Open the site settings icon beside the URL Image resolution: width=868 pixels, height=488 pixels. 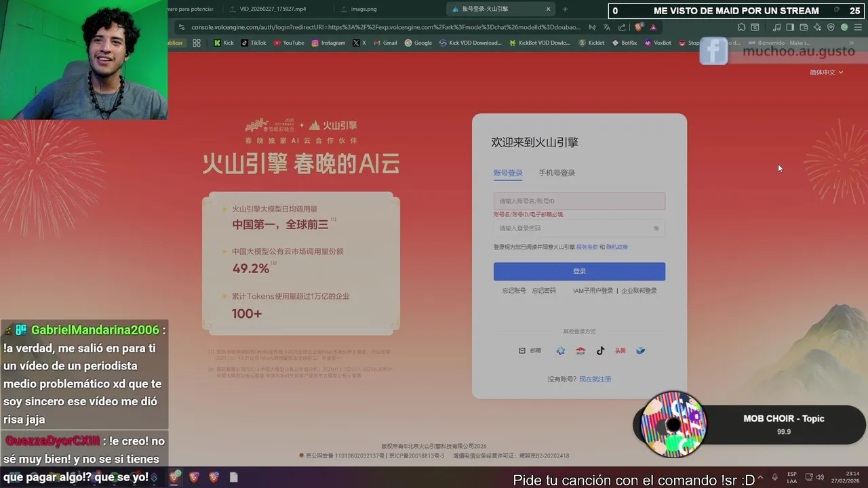181,27
